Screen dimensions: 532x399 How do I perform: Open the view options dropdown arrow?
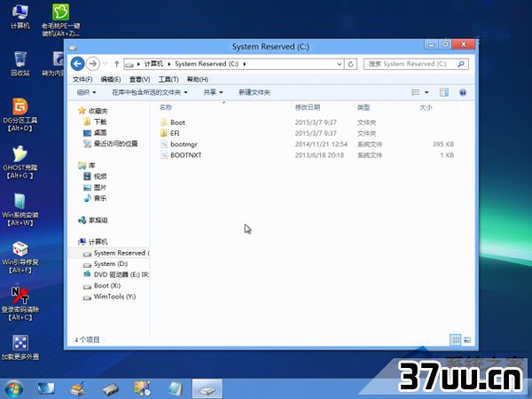426,92
